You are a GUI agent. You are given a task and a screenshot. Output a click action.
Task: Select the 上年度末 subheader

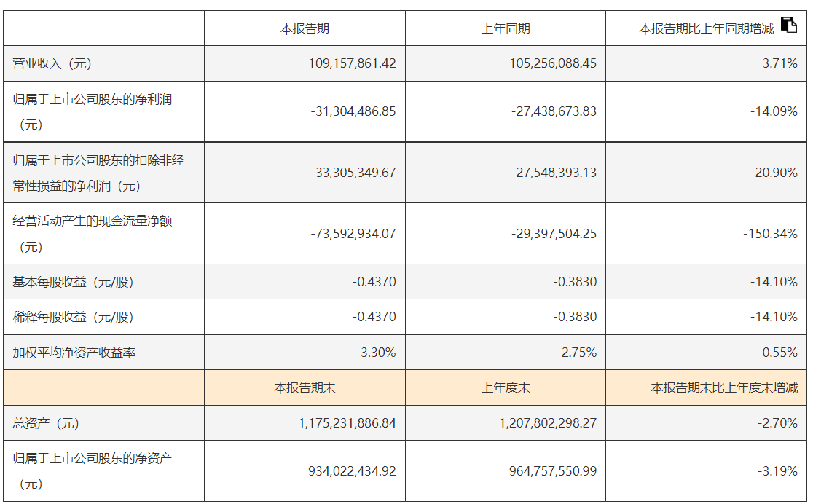point(506,388)
